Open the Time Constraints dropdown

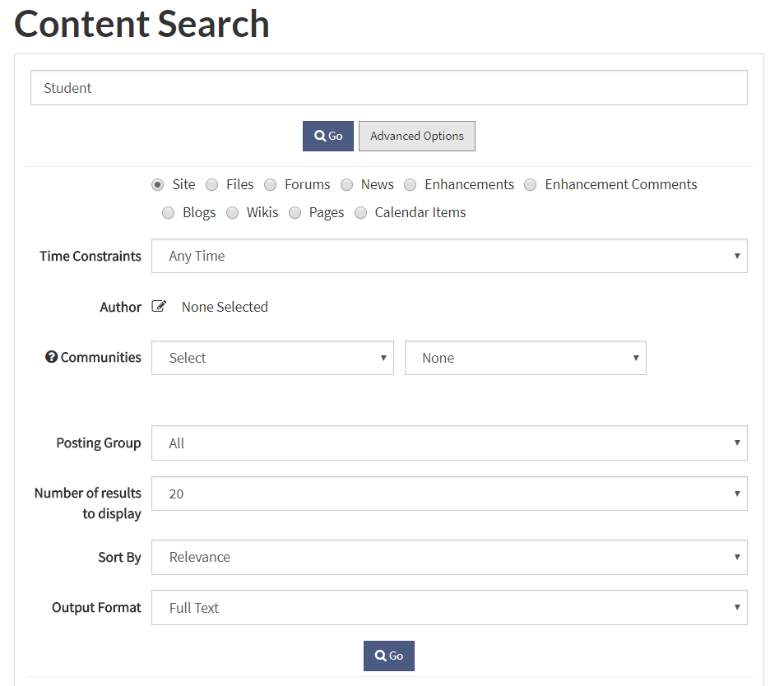pyautogui.click(x=449, y=257)
